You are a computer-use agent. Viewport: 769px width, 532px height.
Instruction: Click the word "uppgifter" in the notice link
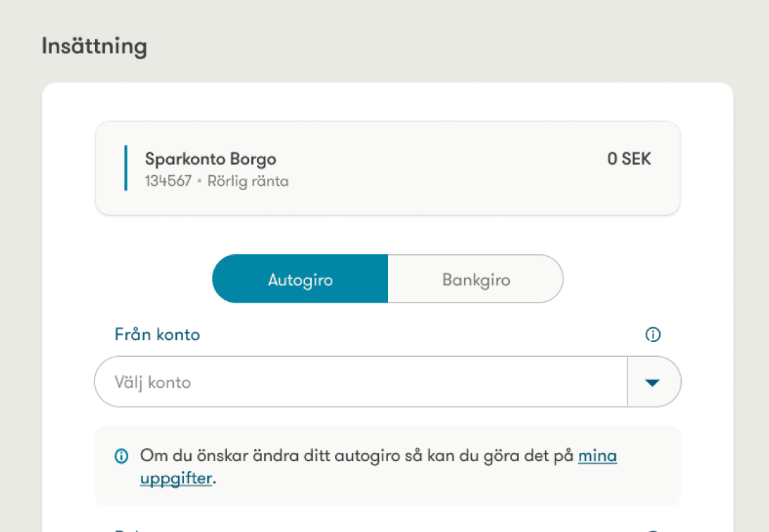click(175, 479)
